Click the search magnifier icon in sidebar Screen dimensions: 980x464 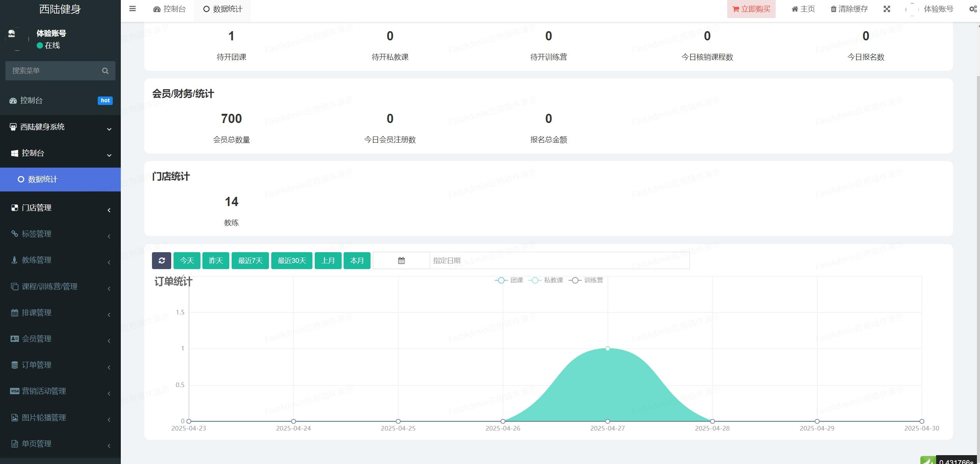click(105, 71)
